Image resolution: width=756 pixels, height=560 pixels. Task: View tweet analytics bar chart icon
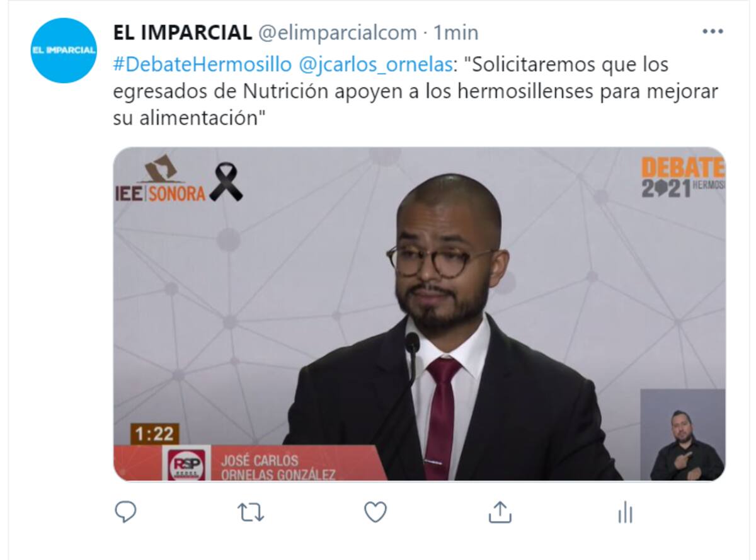[x=625, y=512]
